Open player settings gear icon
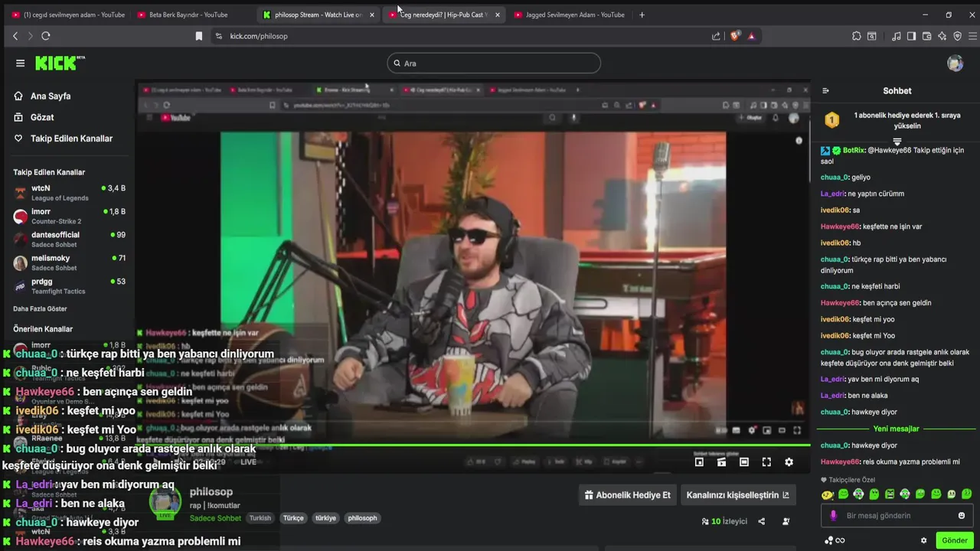Viewport: 980px width, 551px height. pyautogui.click(x=789, y=462)
